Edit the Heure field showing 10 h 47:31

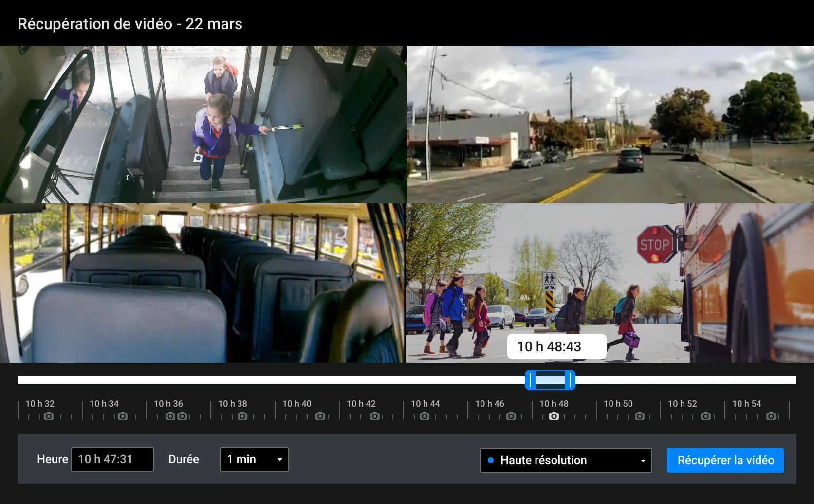pyautogui.click(x=112, y=459)
